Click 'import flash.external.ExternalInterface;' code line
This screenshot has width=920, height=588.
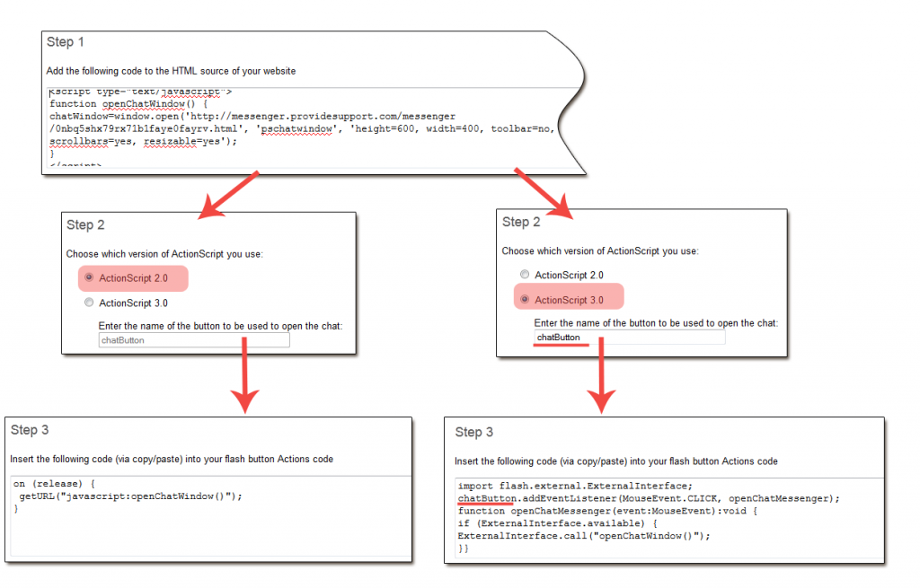(x=575, y=486)
